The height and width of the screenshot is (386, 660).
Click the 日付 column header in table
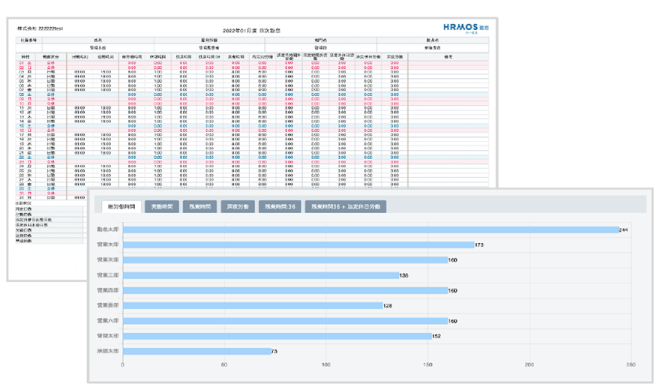coord(25,57)
